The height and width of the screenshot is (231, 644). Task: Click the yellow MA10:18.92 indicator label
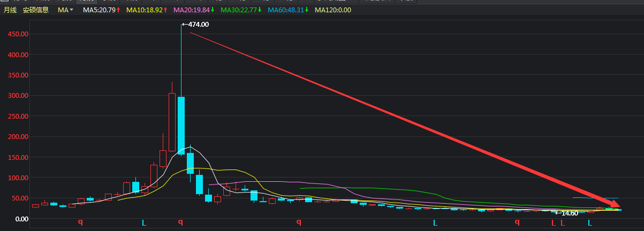coord(147,10)
